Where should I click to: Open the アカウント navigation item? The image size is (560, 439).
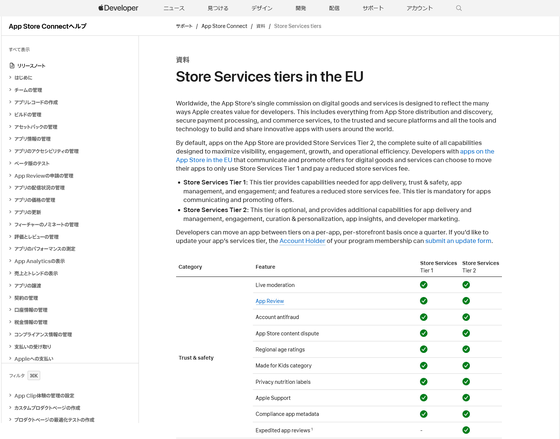tap(420, 8)
